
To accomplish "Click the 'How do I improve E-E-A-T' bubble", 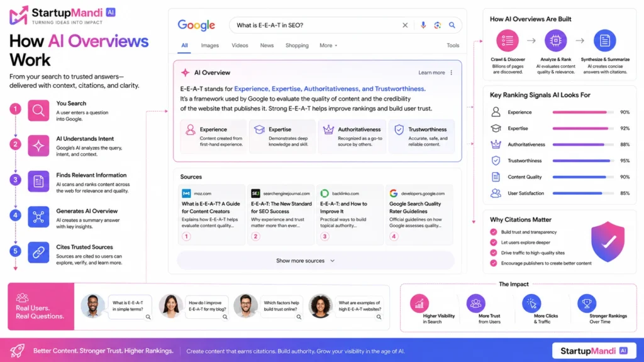I will point(207,307).
